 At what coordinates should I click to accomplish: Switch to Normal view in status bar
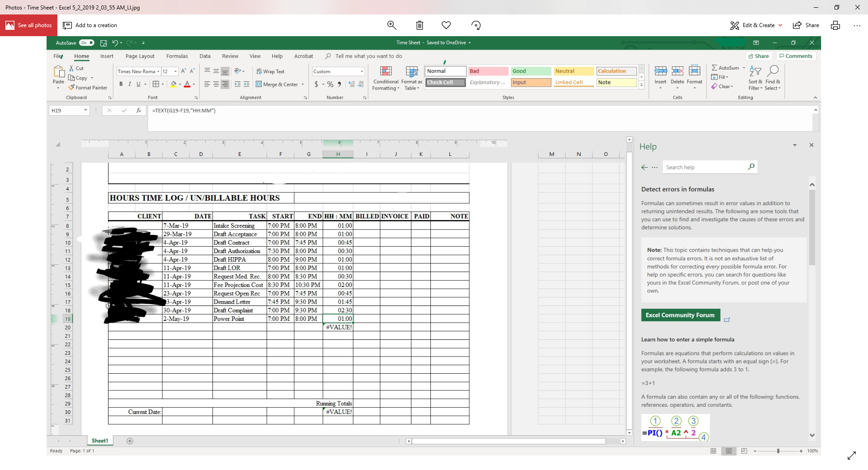click(713, 451)
